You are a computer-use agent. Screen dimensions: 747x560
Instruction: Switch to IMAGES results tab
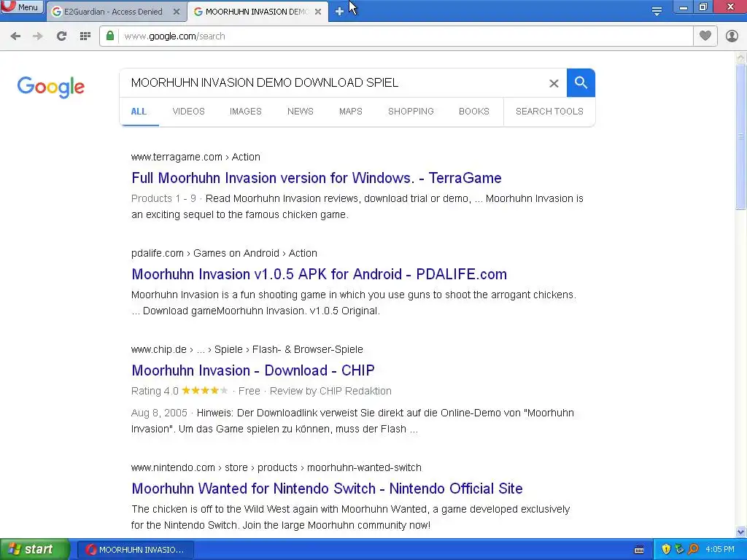pyautogui.click(x=246, y=112)
